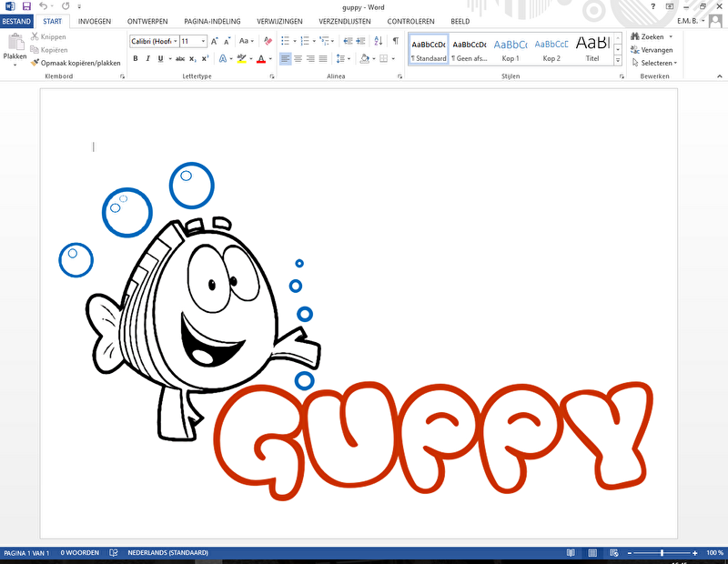This screenshot has width=728, height=564.
Task: Undo the last action
Action: point(43,6)
